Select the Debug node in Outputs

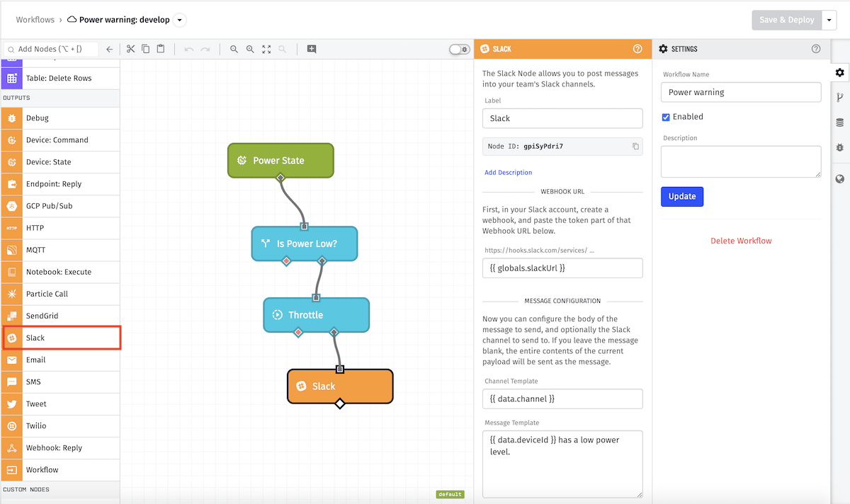coord(60,118)
